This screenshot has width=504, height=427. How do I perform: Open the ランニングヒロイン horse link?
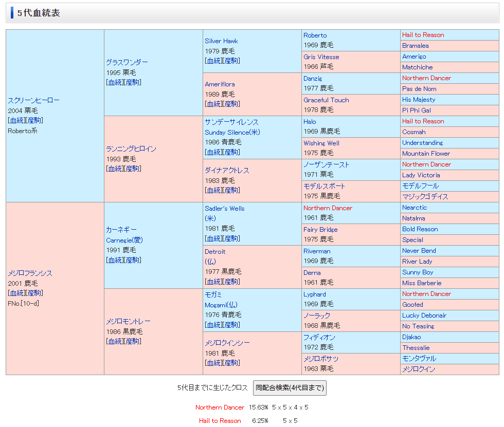131,148
